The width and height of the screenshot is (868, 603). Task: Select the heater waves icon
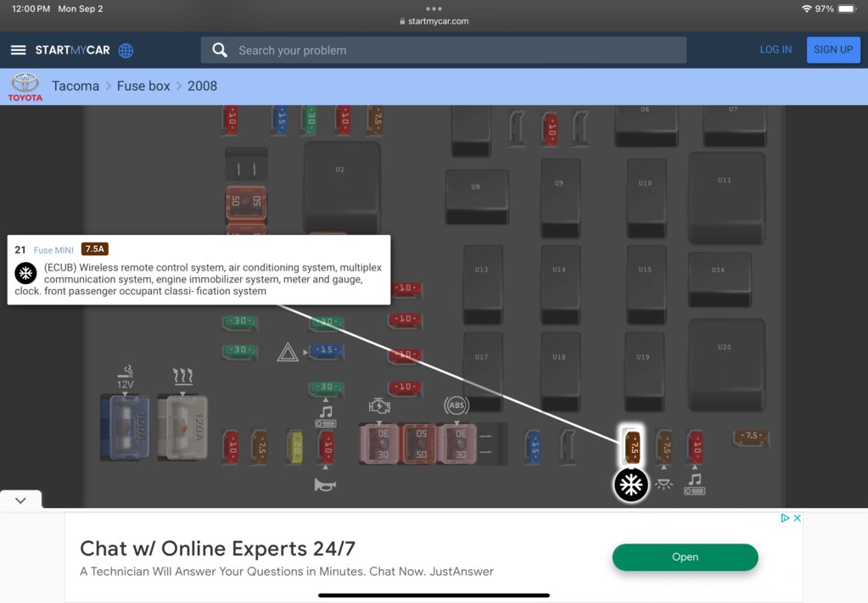point(182,377)
